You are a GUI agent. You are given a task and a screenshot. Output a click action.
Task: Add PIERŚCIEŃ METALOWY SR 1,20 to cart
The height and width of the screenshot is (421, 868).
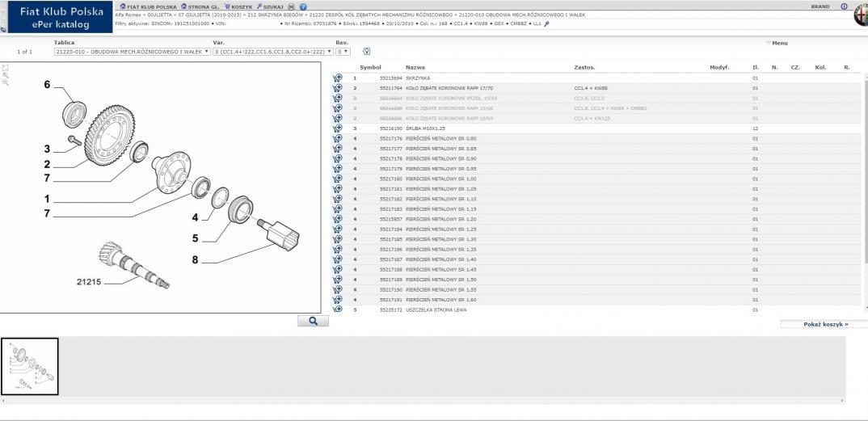(x=337, y=219)
